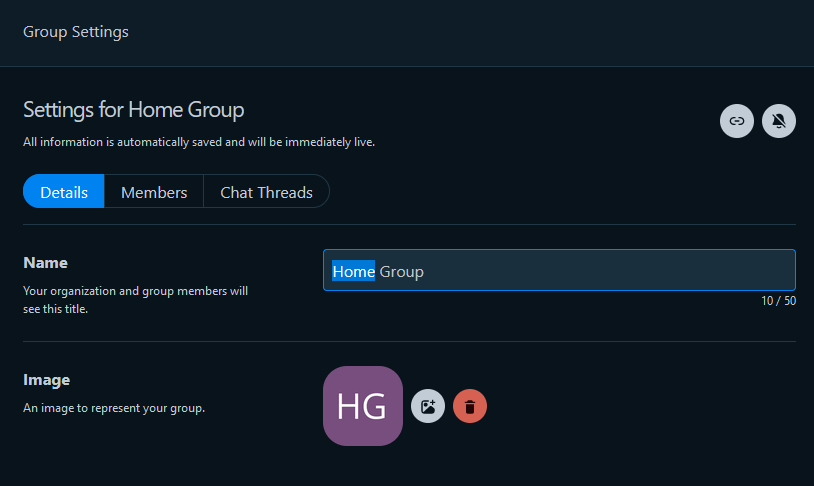The height and width of the screenshot is (486, 814).
Task: Select the Details tab
Action: 64,192
